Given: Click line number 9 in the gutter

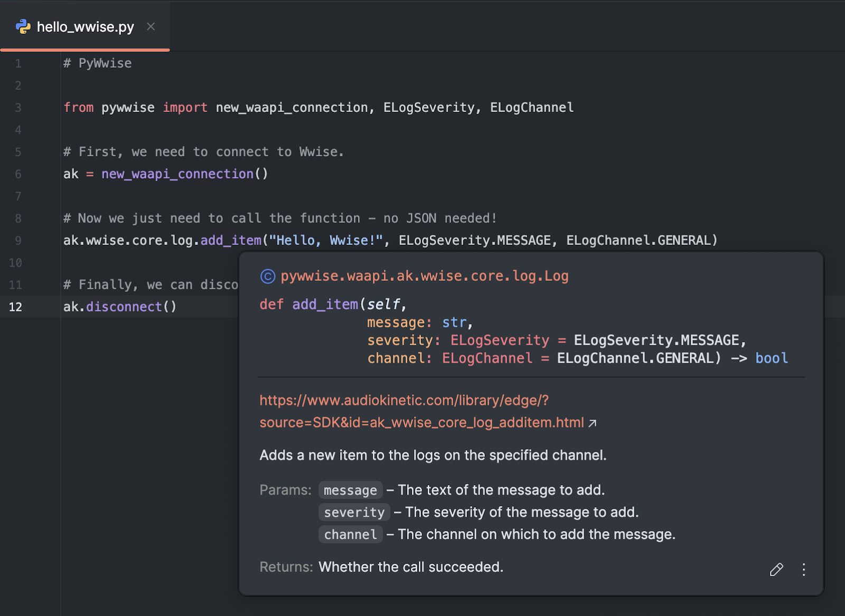Looking at the screenshot, I should [x=18, y=241].
